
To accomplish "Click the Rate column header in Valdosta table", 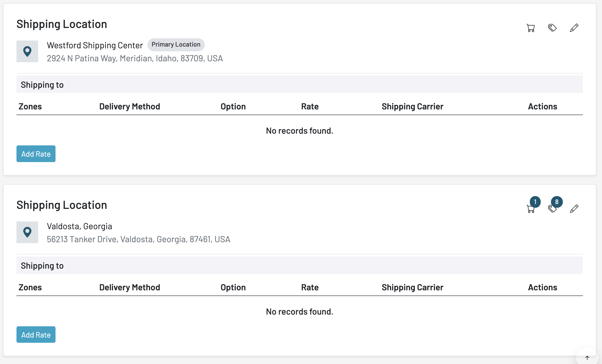I will coord(310,287).
